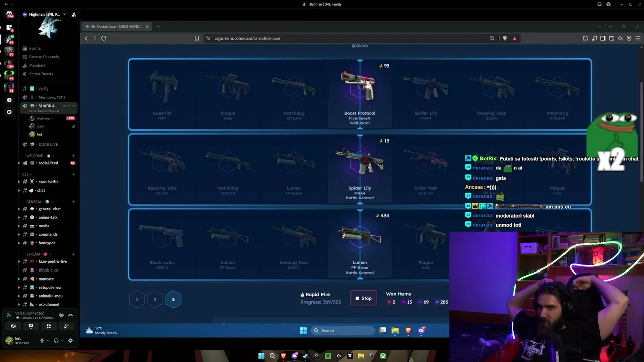This screenshot has height=362, width=644.
Task: Open a new browser tab
Action: pyautogui.click(x=158, y=26)
